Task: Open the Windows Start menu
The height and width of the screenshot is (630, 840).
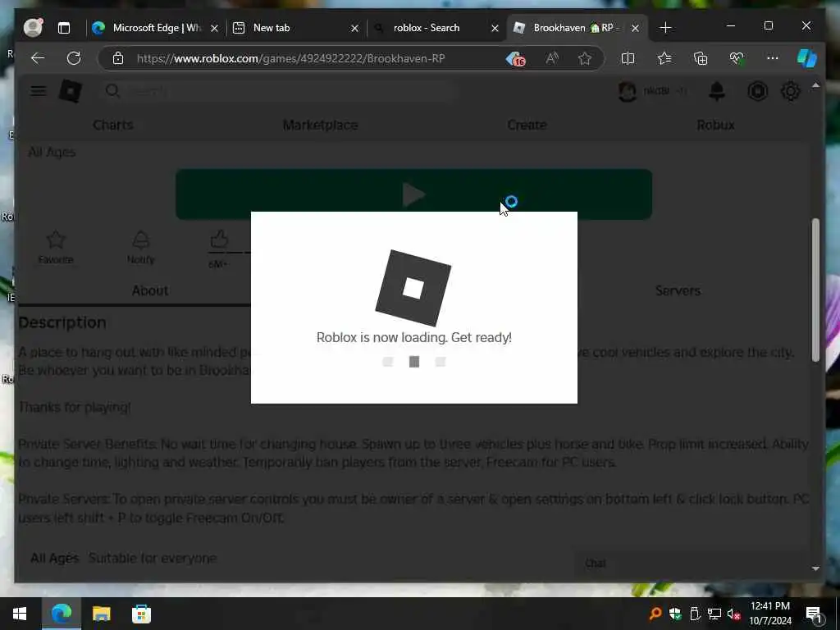Action: tap(20, 614)
